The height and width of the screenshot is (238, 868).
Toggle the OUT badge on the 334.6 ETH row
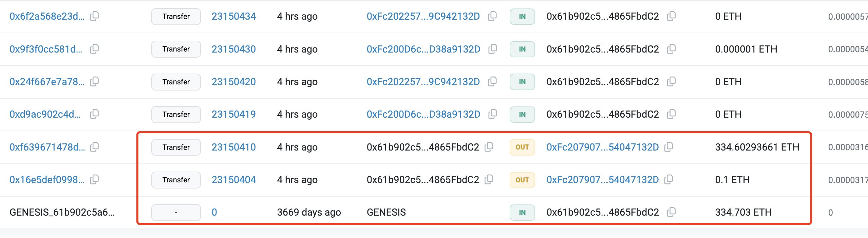coord(522,147)
